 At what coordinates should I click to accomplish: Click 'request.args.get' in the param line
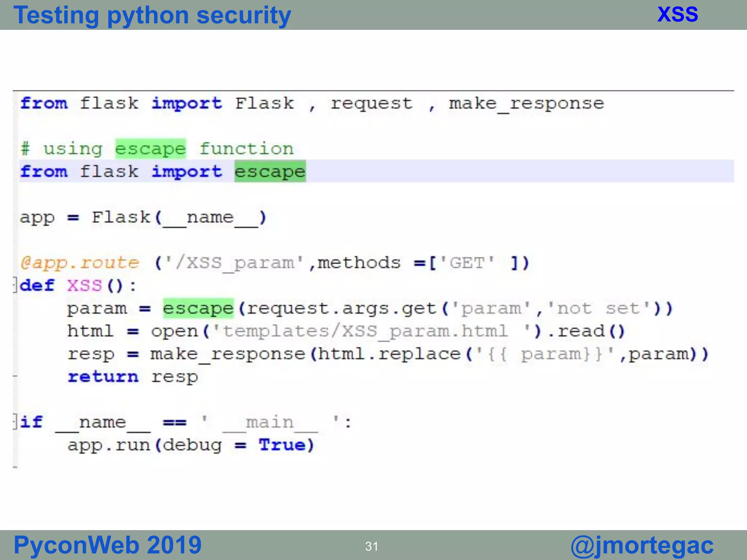[x=342, y=309]
